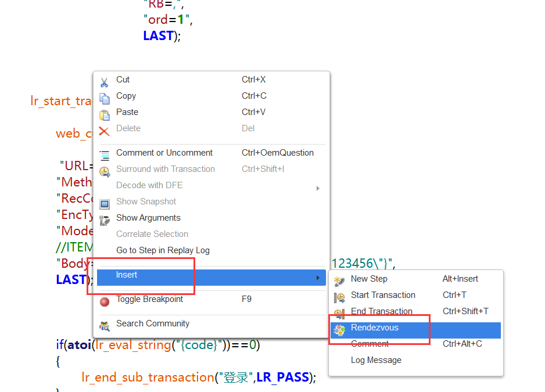Image resolution: width=545 pixels, height=392 pixels.
Task: Click Comment entry in Insert submenu
Action: (370, 344)
